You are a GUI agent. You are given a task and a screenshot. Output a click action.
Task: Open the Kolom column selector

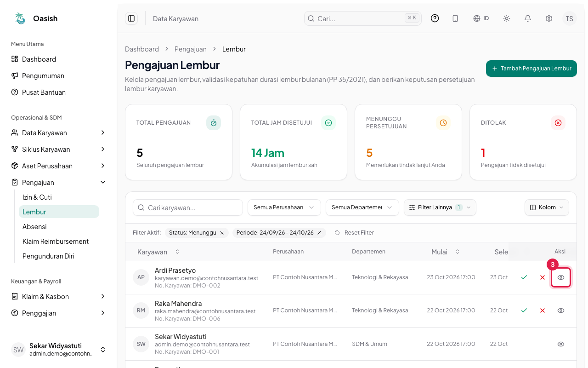coord(547,207)
